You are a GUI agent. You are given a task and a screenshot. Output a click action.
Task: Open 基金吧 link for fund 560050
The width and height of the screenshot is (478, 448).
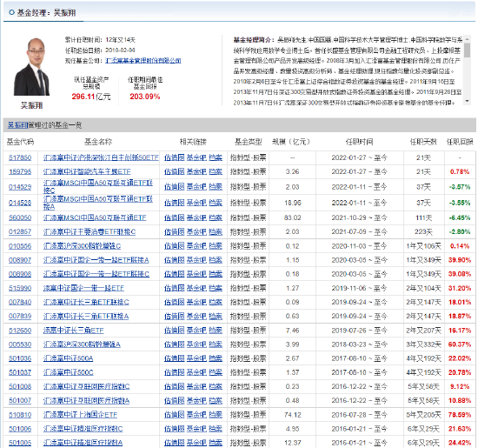[196, 217]
